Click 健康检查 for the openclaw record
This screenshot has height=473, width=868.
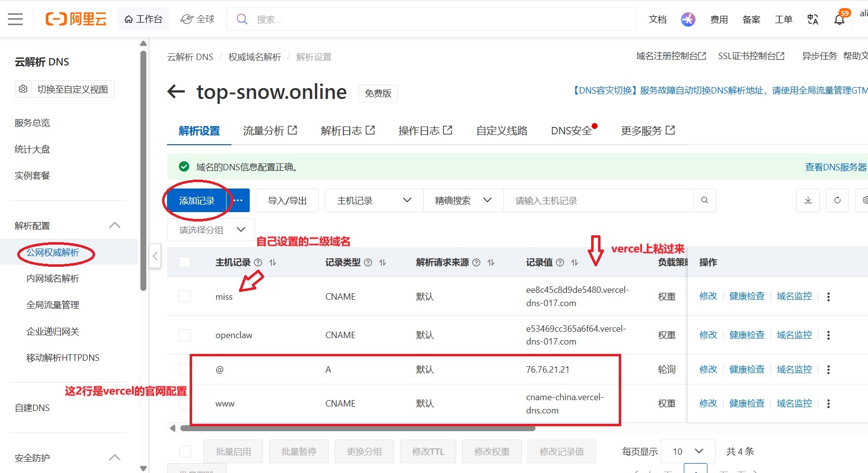pyautogui.click(x=747, y=335)
